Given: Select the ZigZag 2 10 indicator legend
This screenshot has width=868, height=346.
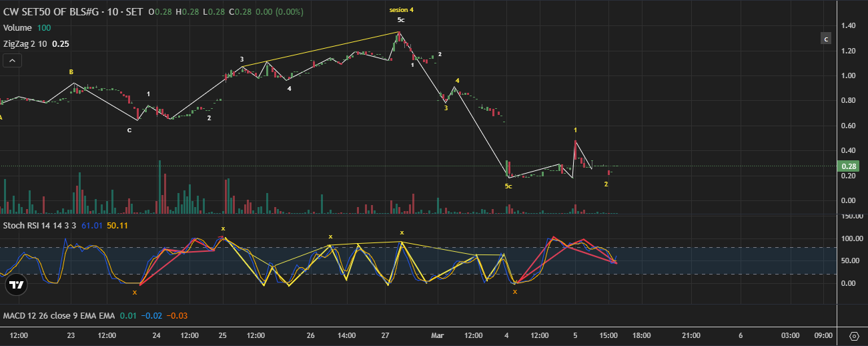Looking at the screenshot, I should tap(25, 44).
